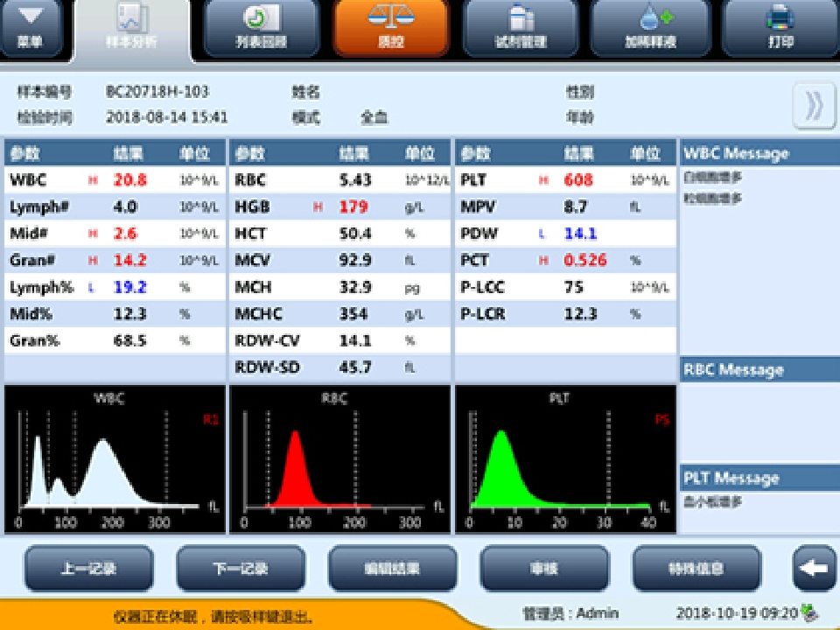Select the green PLT histogram chart

click(564, 459)
